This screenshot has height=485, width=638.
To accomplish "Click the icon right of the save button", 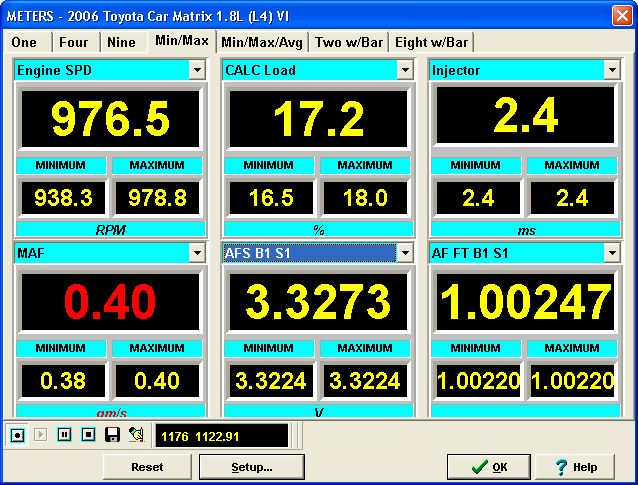I will pyautogui.click(x=136, y=435).
